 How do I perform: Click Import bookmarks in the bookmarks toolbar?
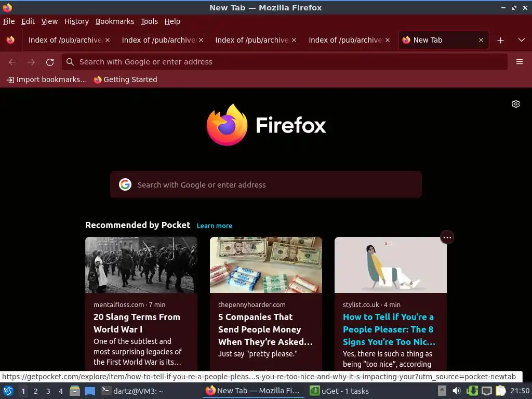point(47,79)
